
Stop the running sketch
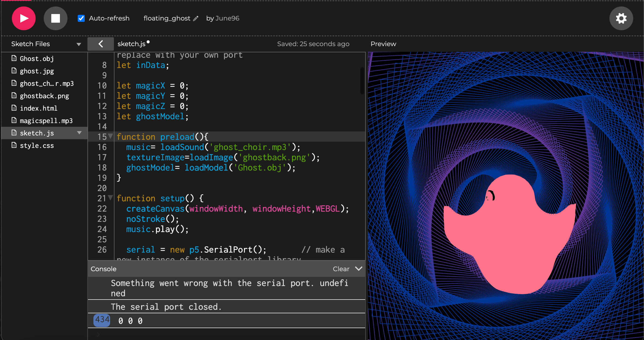pyautogui.click(x=56, y=18)
